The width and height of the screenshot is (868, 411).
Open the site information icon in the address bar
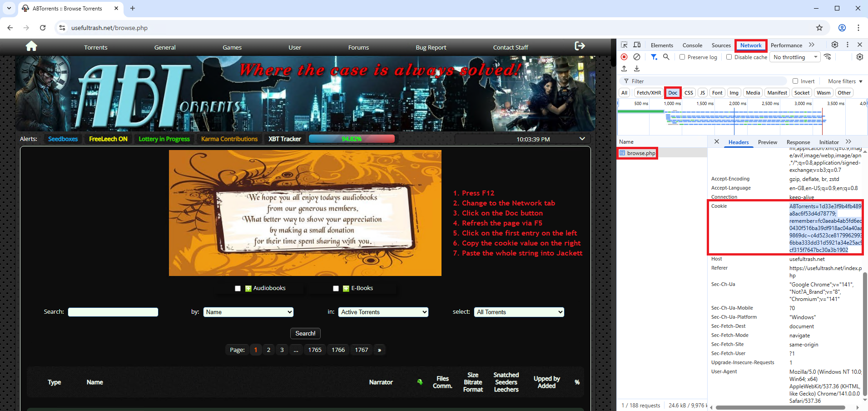(62, 28)
